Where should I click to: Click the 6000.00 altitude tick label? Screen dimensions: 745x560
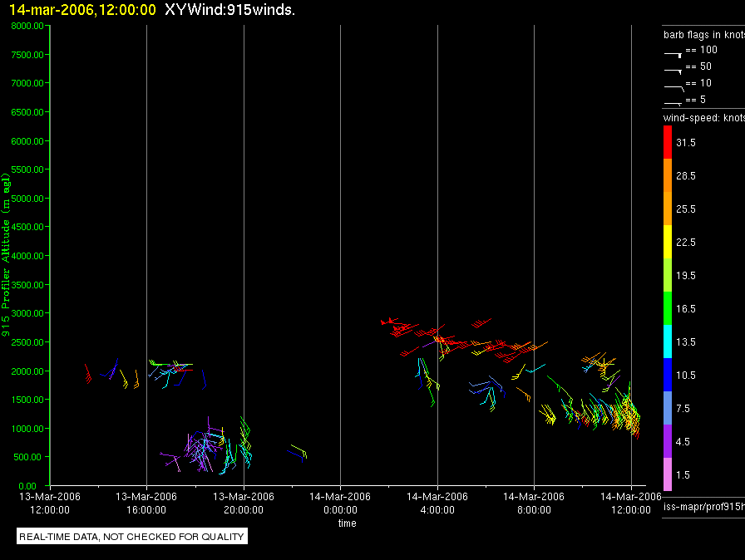(x=27, y=141)
